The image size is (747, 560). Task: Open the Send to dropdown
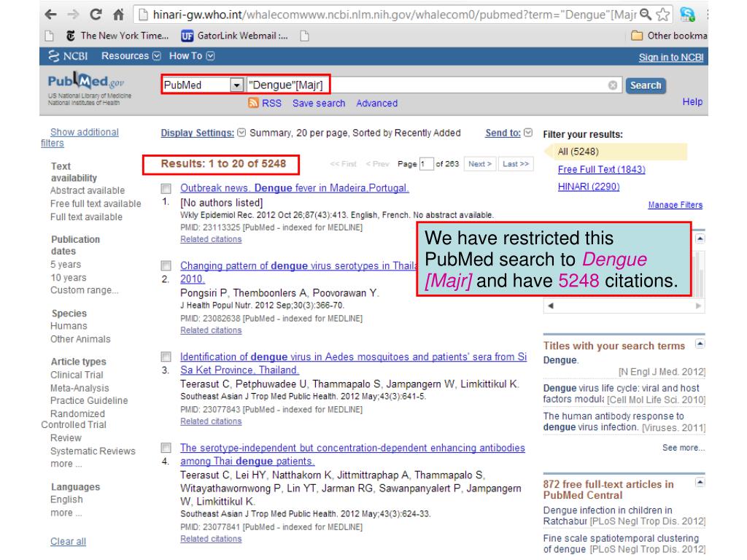[508, 133]
